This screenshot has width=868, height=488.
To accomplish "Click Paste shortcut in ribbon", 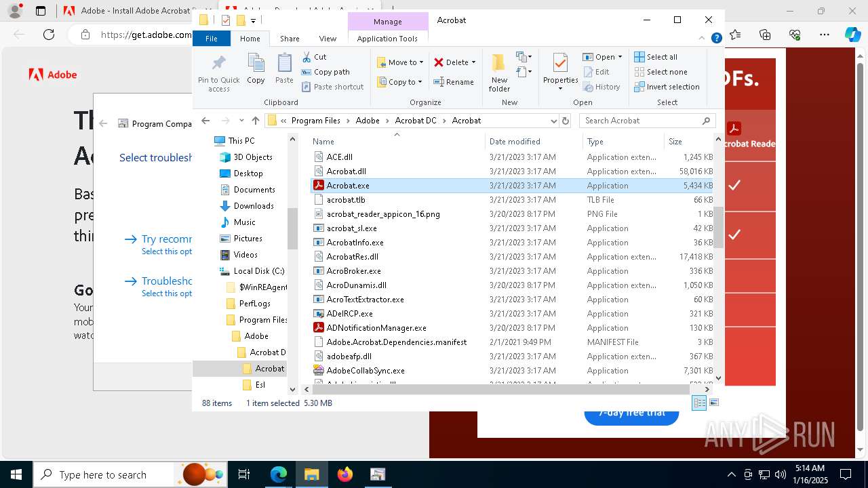I will tap(333, 87).
